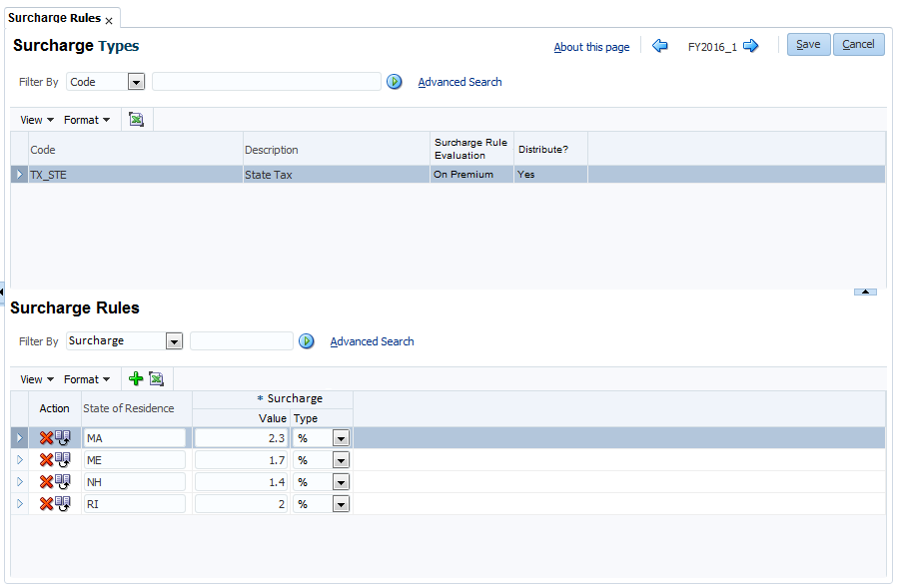Select the Surcharge Rules tab label

(54, 18)
